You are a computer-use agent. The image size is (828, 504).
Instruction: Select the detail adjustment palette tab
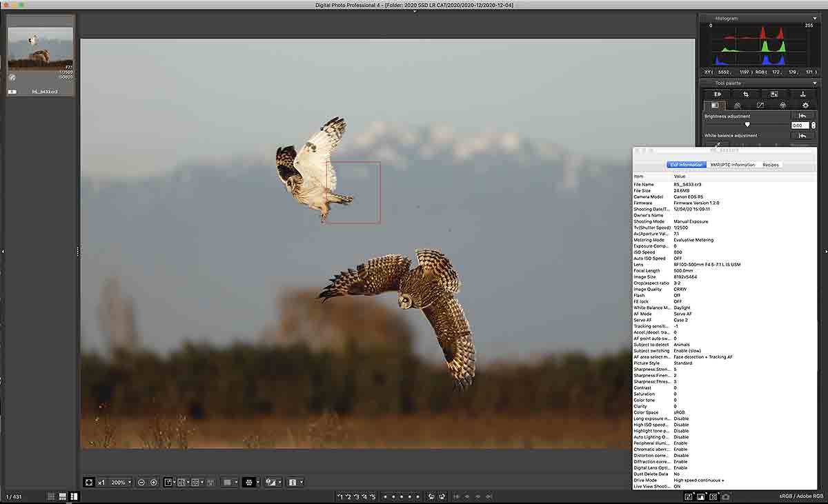(737, 105)
